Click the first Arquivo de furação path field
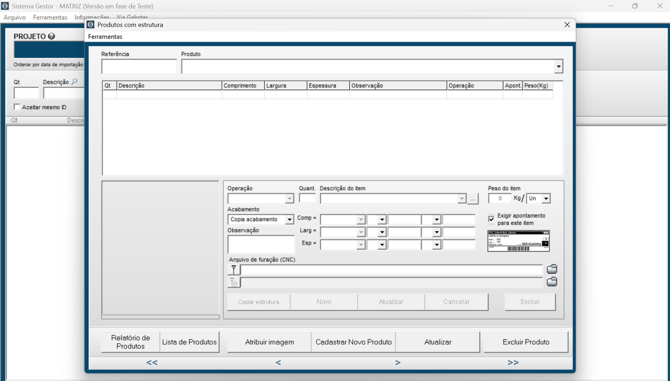The image size is (670, 381). (391, 270)
